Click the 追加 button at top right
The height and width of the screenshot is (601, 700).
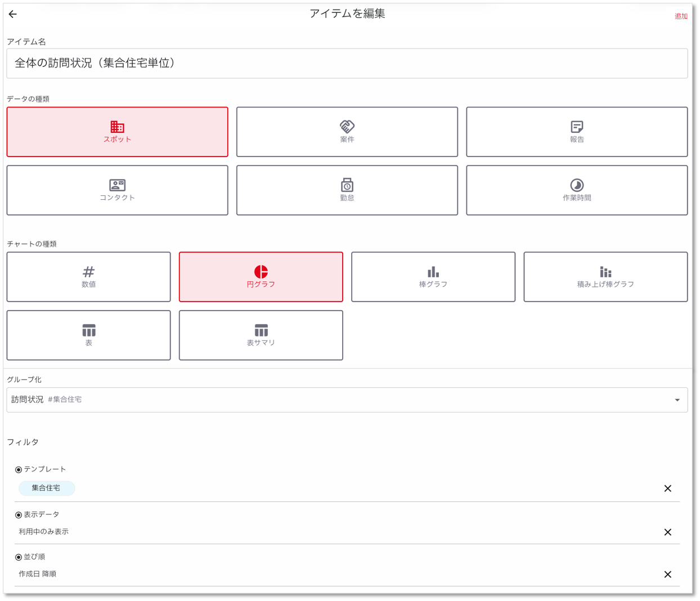click(681, 16)
